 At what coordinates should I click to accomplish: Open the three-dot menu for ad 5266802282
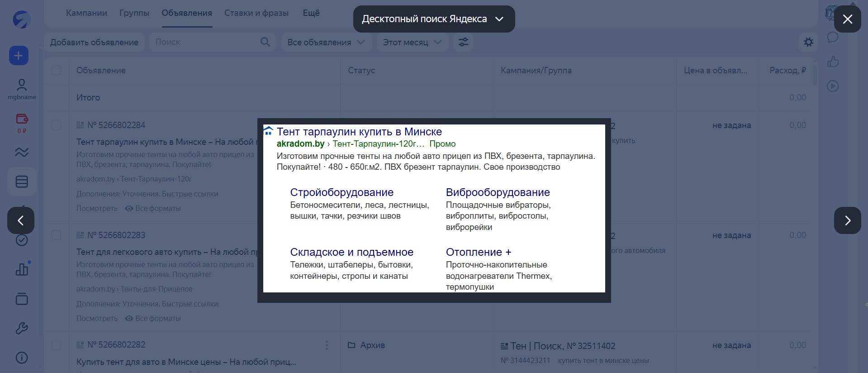click(327, 345)
